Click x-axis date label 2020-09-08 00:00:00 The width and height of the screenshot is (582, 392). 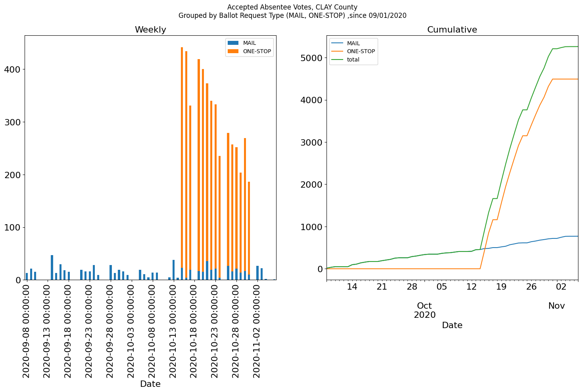[27, 331]
